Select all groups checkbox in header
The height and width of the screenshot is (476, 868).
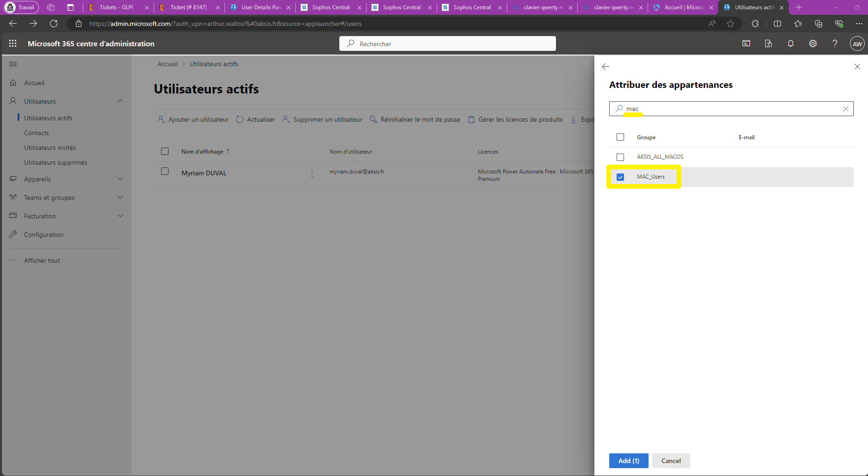620,137
